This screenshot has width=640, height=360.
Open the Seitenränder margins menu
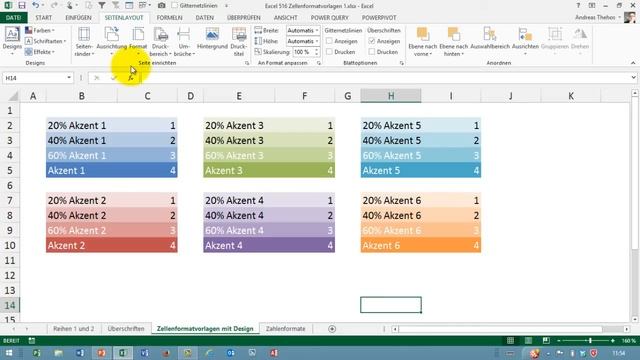[x=84, y=41]
